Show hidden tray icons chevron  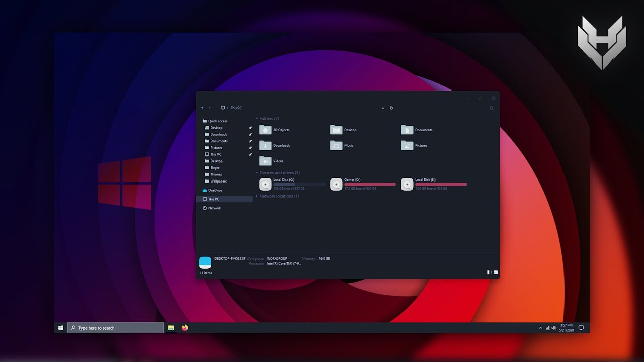point(541,328)
